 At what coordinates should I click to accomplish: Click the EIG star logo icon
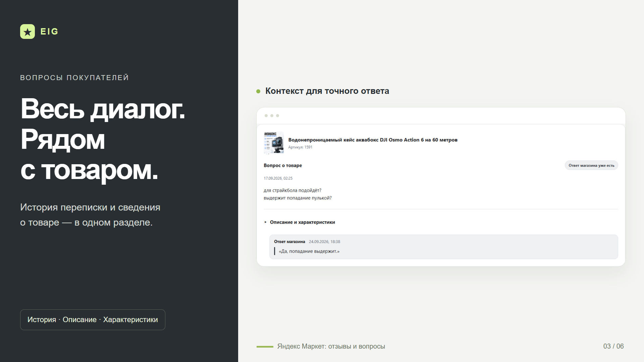(x=28, y=32)
